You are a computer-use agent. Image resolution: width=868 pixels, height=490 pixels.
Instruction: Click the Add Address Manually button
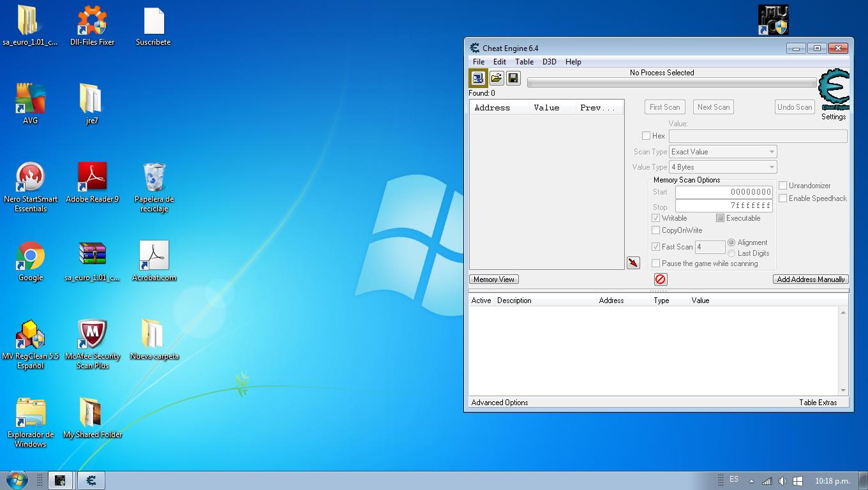click(x=811, y=279)
